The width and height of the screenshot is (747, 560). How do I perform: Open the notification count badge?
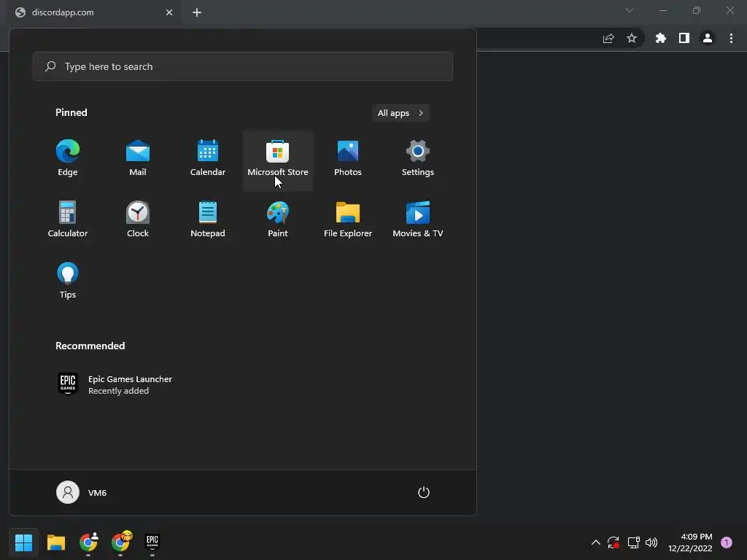coord(727,542)
